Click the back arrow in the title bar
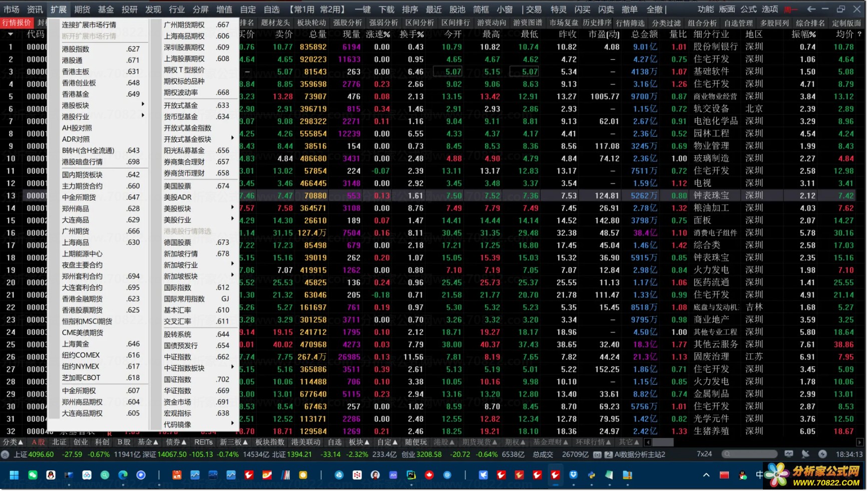 pyautogui.click(x=811, y=9)
